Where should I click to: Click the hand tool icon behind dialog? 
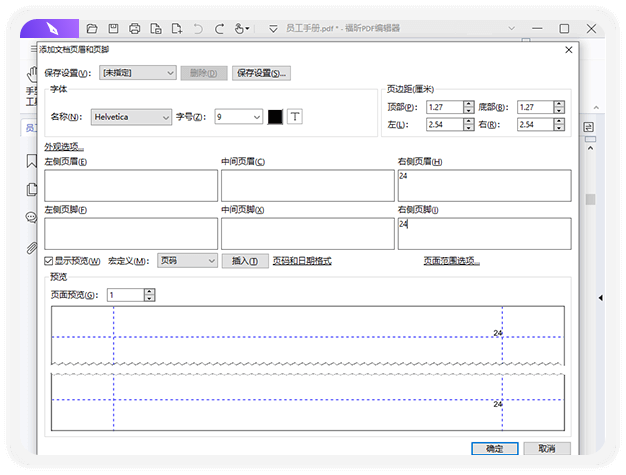(32, 74)
